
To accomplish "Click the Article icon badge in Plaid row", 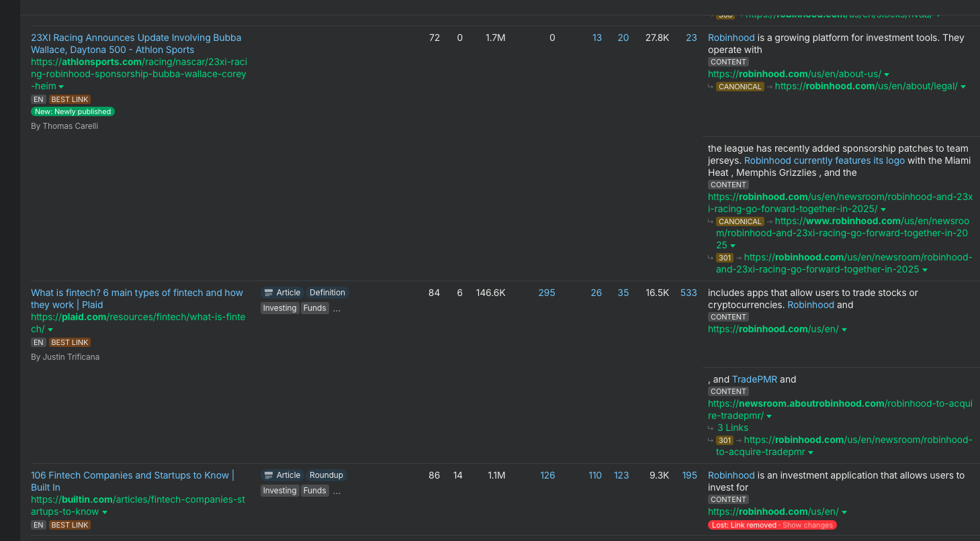I will click(x=282, y=293).
